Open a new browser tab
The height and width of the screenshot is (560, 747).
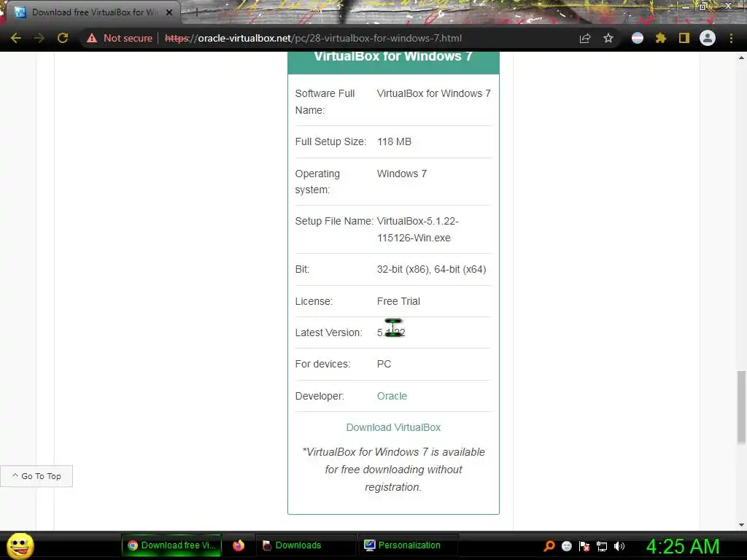click(x=196, y=12)
